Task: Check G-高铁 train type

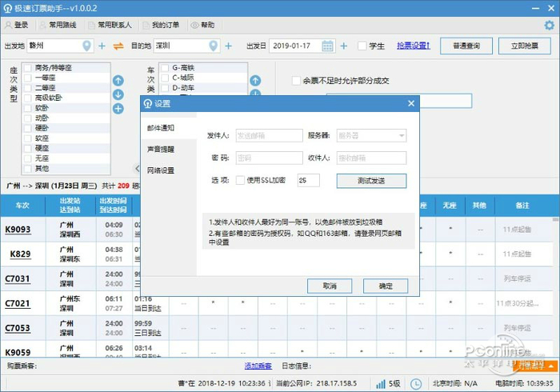Action: coord(165,68)
